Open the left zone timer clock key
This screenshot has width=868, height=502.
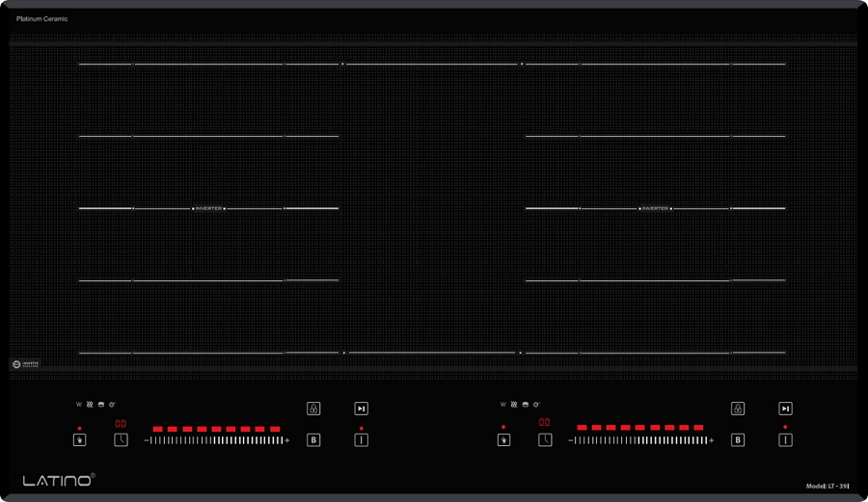click(121, 440)
